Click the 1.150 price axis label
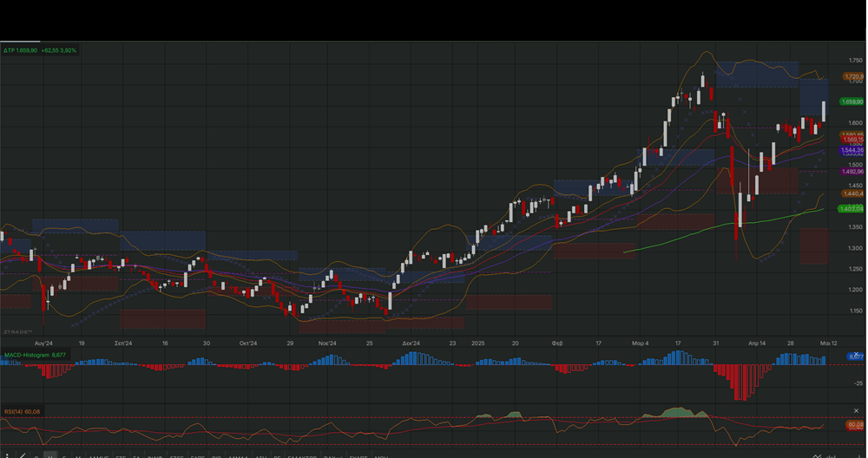Viewport: 868px width, 458px height. click(856, 311)
